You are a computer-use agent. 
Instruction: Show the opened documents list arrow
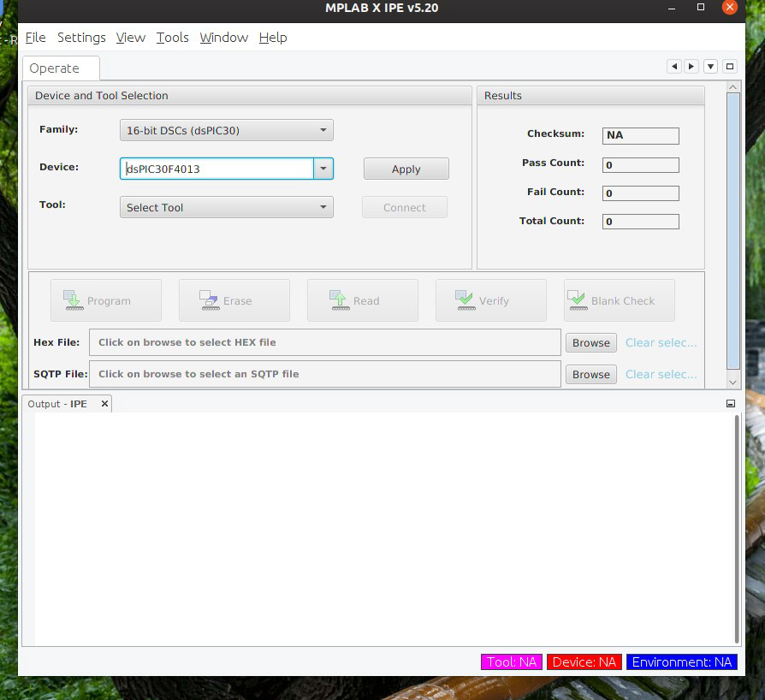coord(710,67)
